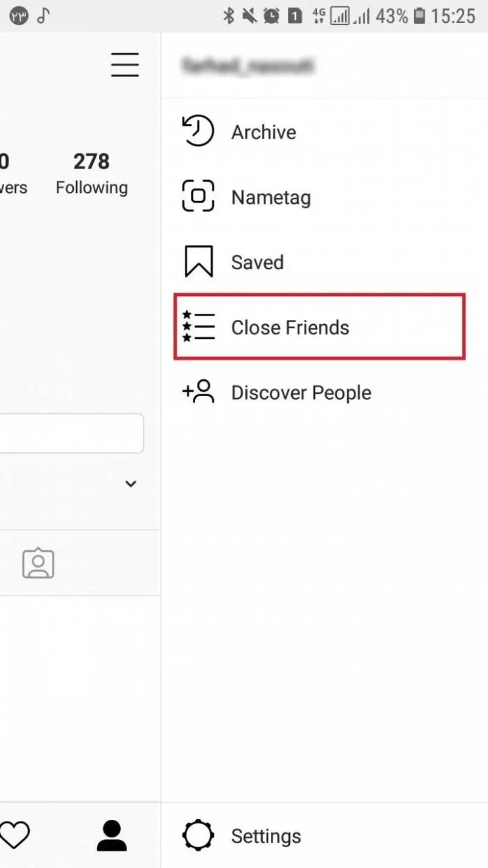Select the Archive menu entry

pyautogui.click(x=325, y=131)
